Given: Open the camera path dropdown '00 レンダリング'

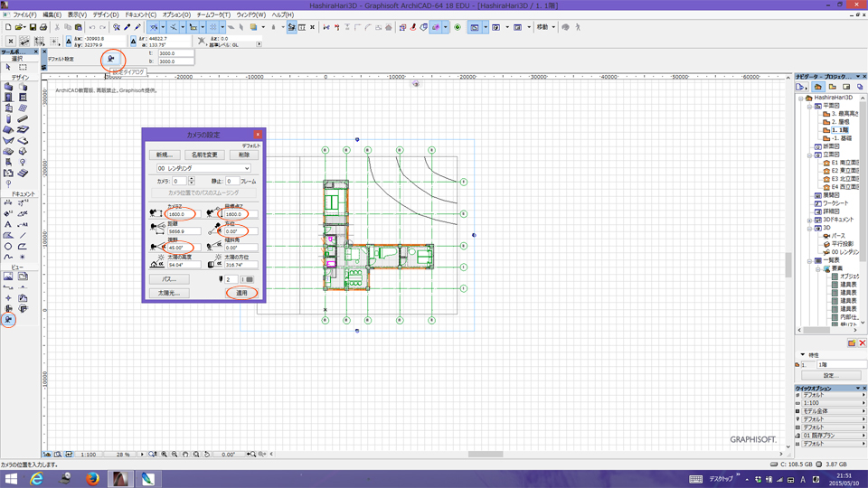Looking at the screenshot, I should click(203, 168).
